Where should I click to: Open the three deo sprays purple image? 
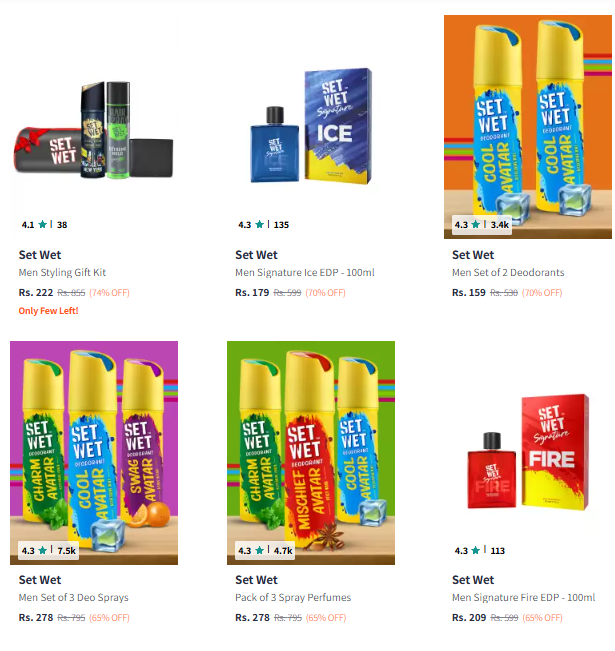click(94, 453)
